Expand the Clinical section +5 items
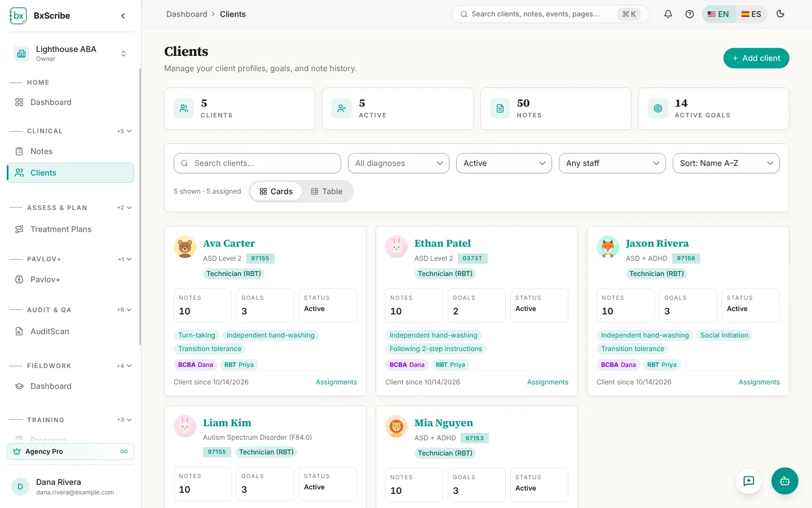The height and width of the screenshot is (508, 812). pos(125,131)
